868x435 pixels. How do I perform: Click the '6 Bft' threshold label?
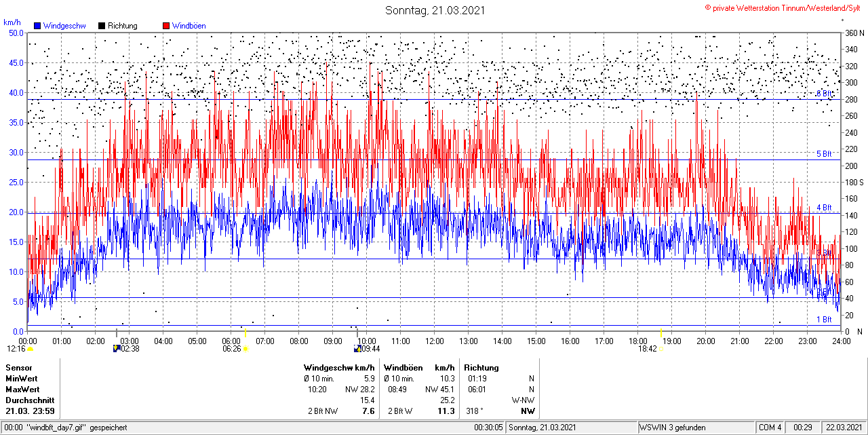tap(824, 94)
